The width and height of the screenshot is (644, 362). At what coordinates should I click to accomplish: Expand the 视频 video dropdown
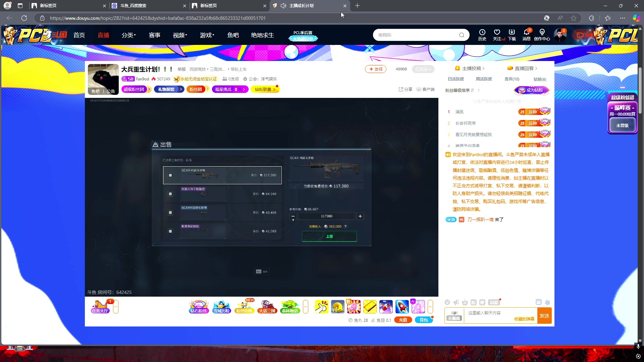180,35
